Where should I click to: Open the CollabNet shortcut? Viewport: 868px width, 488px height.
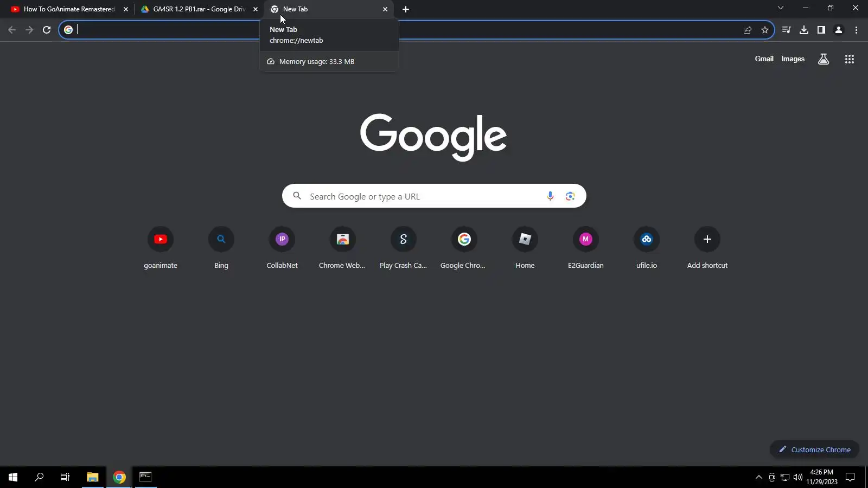click(x=282, y=248)
